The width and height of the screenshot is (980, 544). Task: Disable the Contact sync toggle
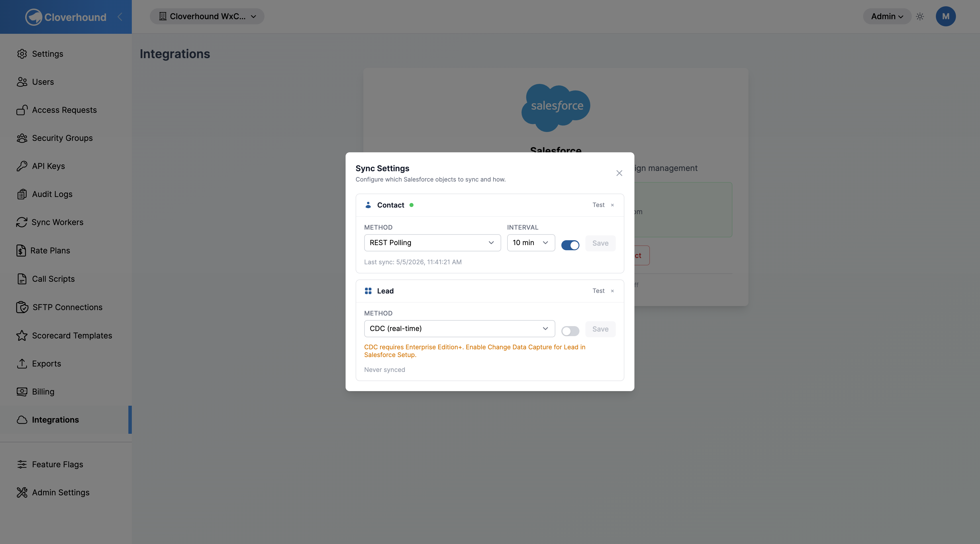pos(570,245)
